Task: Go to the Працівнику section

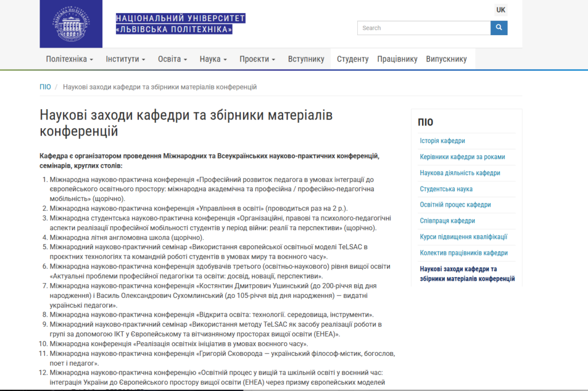Action: pyautogui.click(x=397, y=59)
